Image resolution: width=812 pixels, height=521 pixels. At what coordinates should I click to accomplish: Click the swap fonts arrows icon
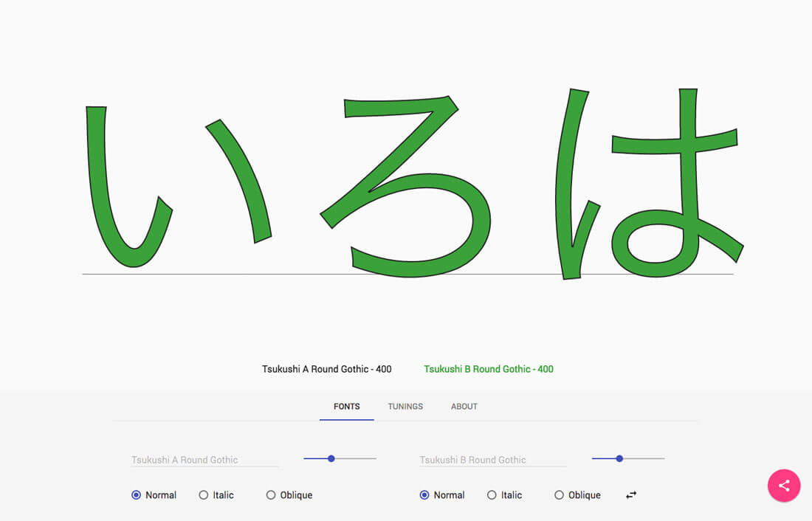tap(631, 495)
